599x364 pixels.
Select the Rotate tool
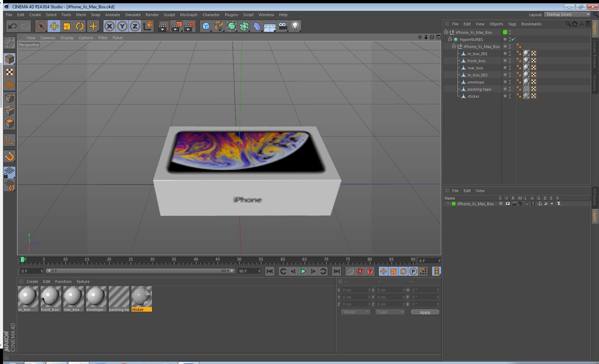pos(80,26)
